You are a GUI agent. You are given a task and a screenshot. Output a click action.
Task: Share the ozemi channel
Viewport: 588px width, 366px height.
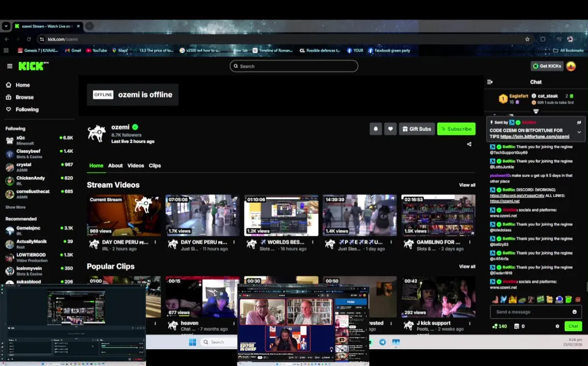coord(469,144)
